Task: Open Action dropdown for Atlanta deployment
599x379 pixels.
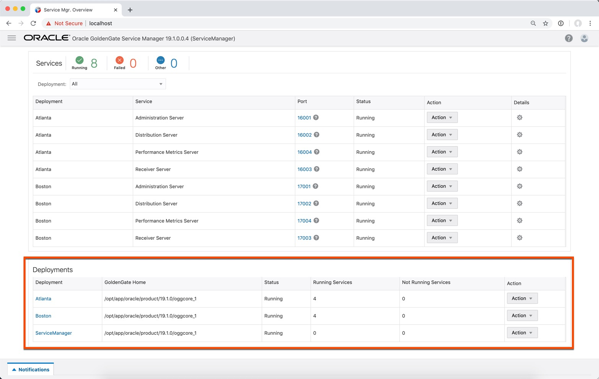Action: point(522,298)
